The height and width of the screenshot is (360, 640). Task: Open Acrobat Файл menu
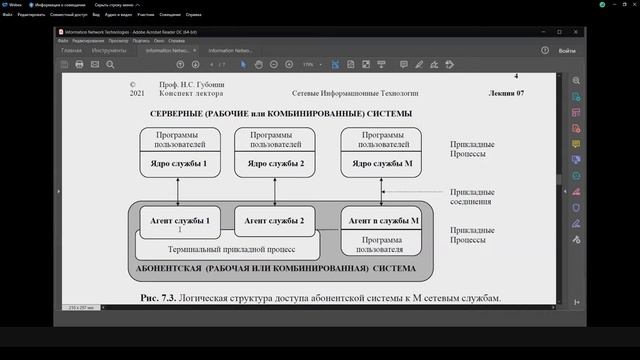[x=63, y=41]
